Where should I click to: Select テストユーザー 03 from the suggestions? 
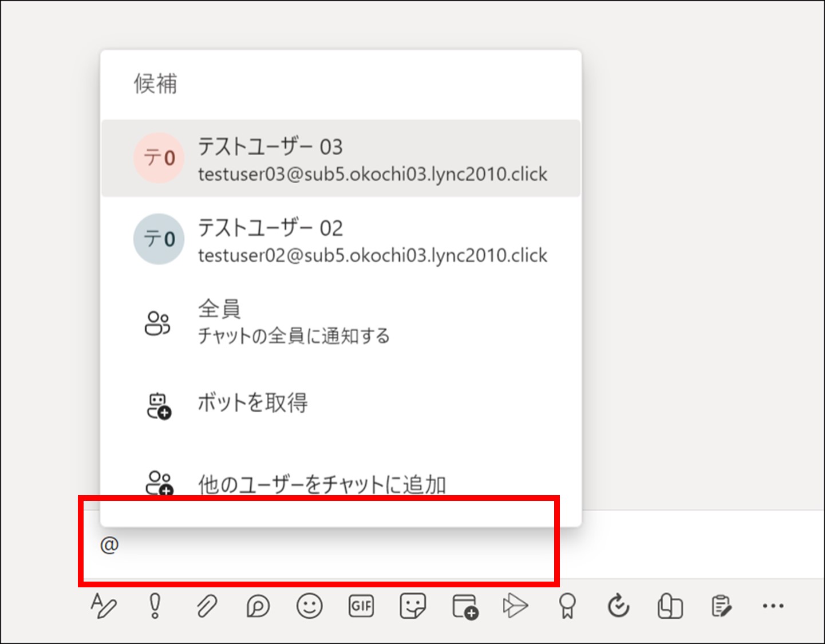341,159
